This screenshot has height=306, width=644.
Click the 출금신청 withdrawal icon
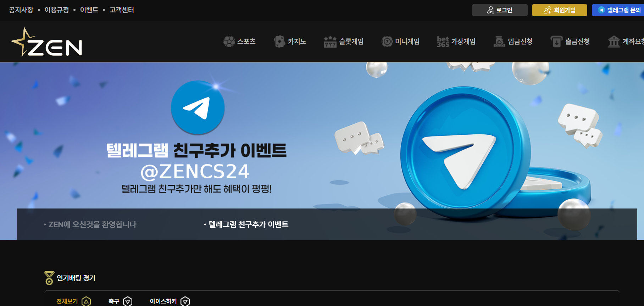(x=556, y=41)
